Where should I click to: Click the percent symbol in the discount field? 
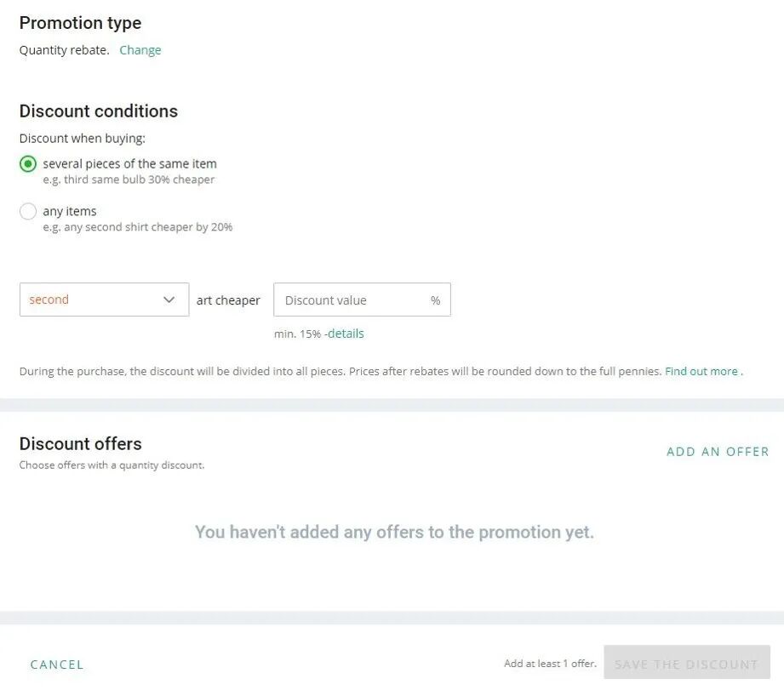click(x=435, y=300)
